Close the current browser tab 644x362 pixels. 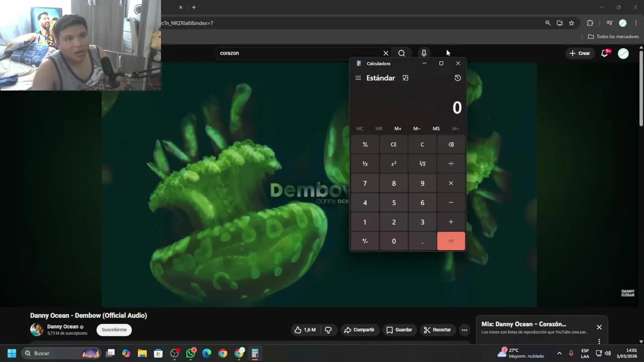coord(181,8)
